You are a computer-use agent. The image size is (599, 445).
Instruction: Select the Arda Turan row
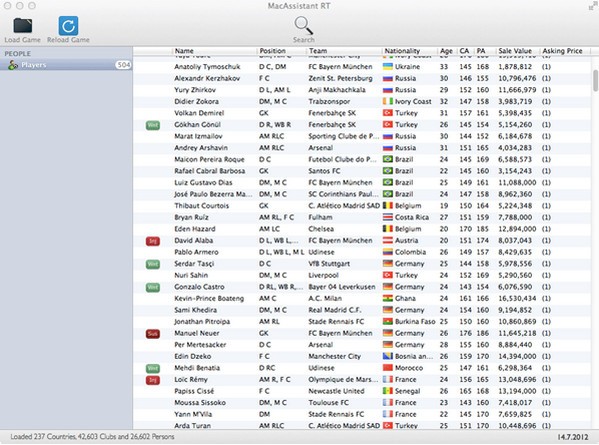pyautogui.click(x=362, y=425)
